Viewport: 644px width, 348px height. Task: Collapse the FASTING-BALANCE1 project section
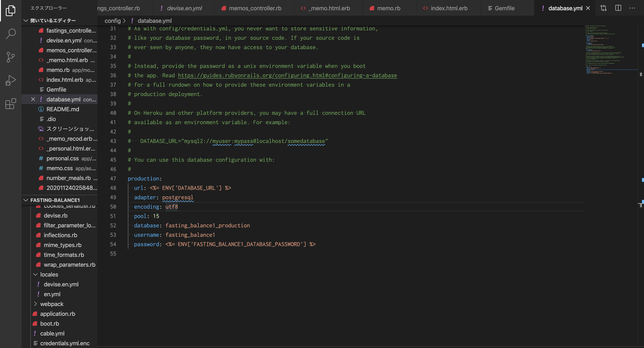(59, 200)
